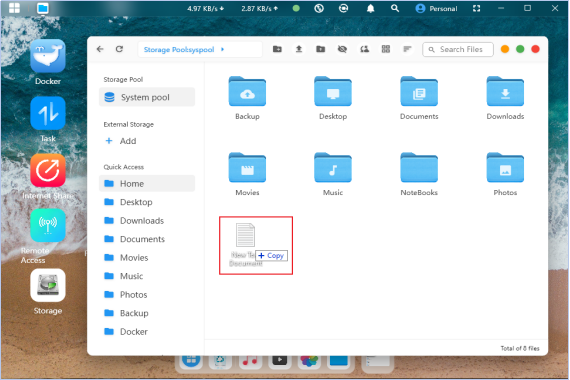Click the new folder toolbar icon
Viewport: 570px width, 380px height.
(277, 49)
